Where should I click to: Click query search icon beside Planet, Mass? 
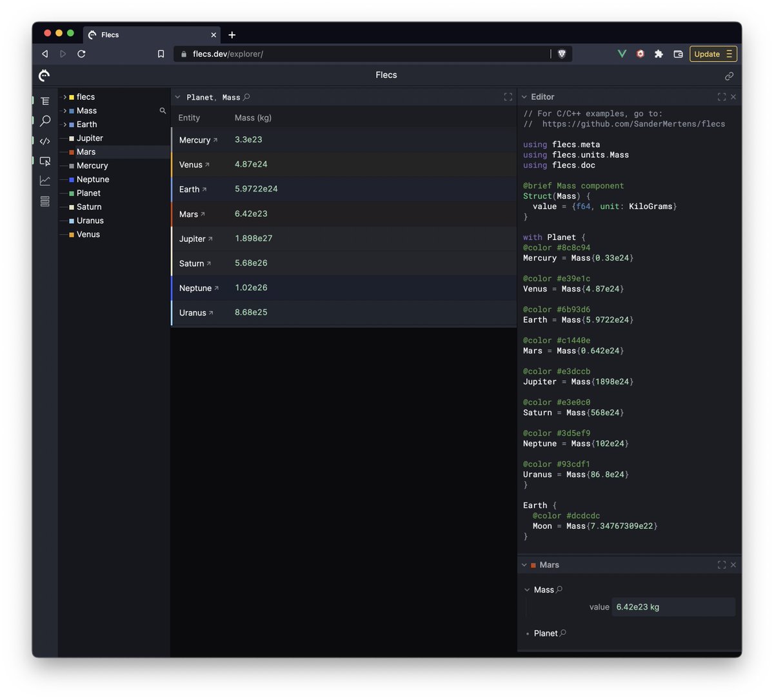[246, 97]
